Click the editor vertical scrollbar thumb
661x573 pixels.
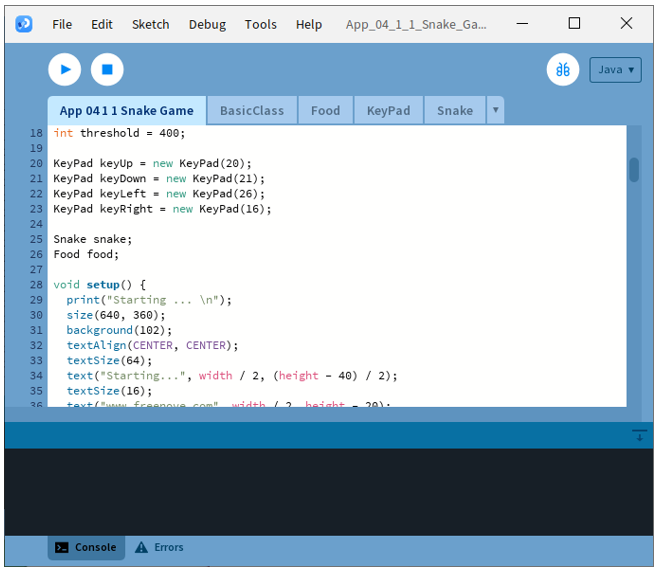point(634,169)
